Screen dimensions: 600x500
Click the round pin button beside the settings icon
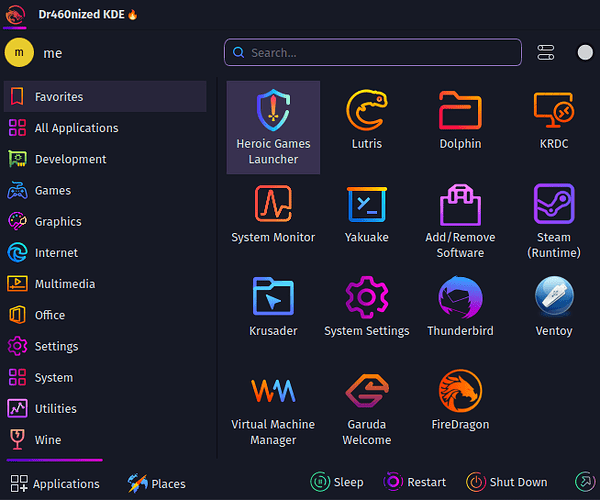[585, 52]
